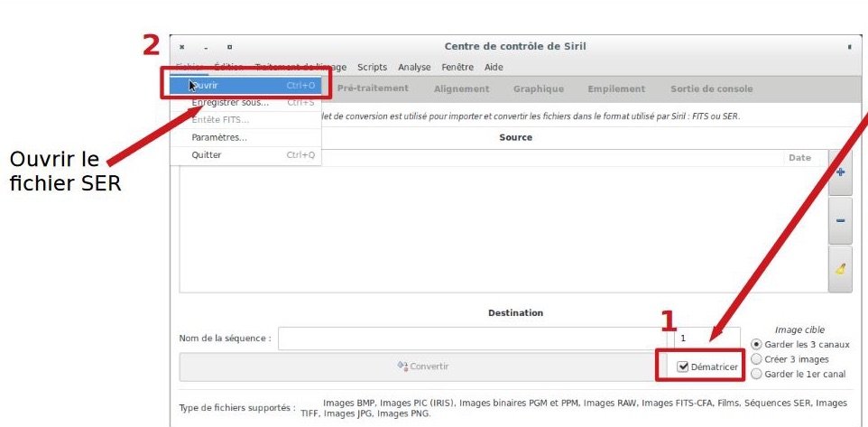
Task: Open the Fenêtre menu
Action: coord(457,67)
